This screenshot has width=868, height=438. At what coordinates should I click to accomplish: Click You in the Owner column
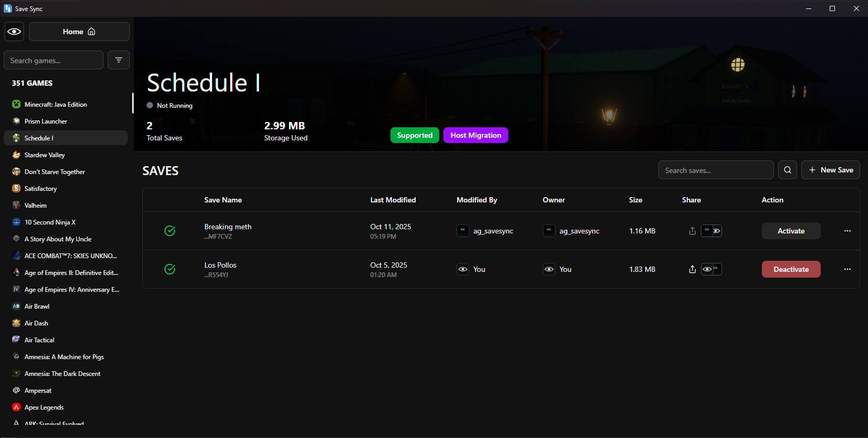565,269
